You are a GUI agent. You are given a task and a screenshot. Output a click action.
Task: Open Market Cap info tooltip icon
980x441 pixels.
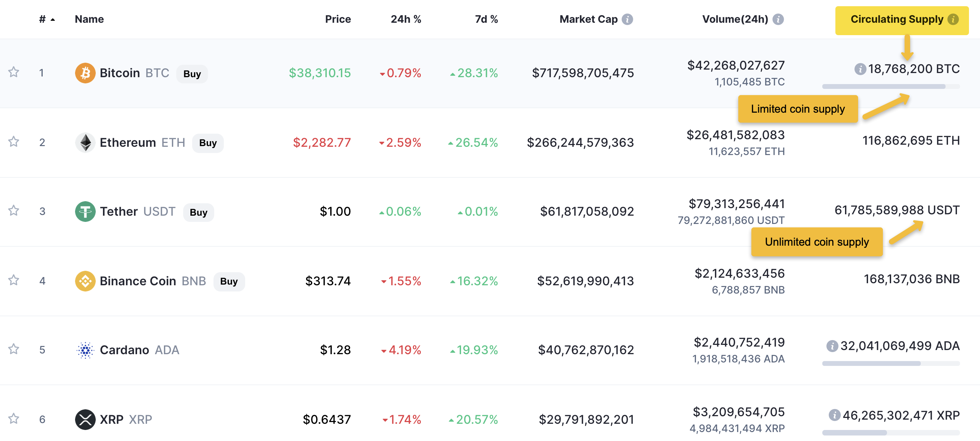click(x=627, y=19)
